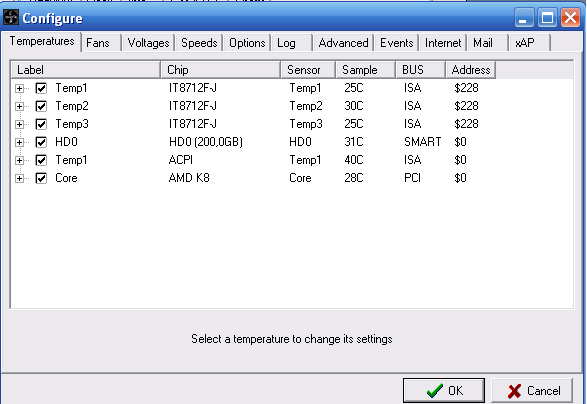Click the Cancel button
Viewport: 587px width, 404px height.
point(532,391)
